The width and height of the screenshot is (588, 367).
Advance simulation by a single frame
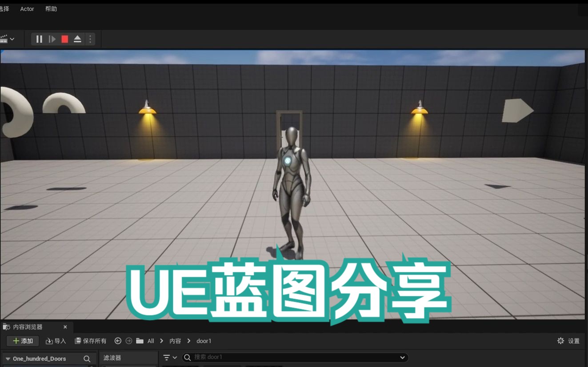coord(52,39)
